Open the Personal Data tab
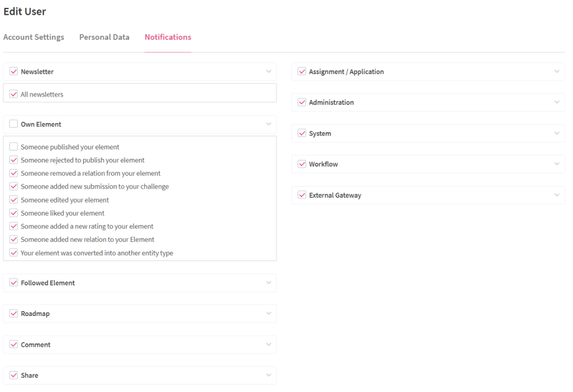 coord(104,37)
